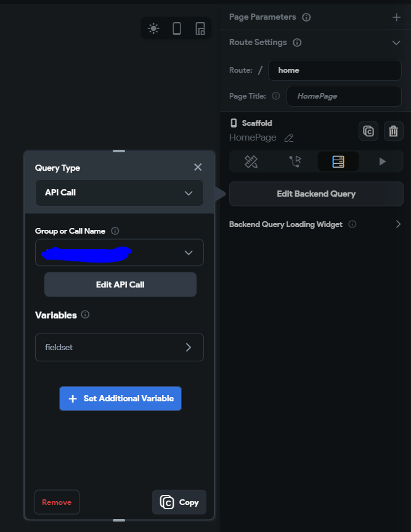Click Edit Backend Query
Image resolution: width=411 pixels, height=532 pixels.
coord(315,194)
